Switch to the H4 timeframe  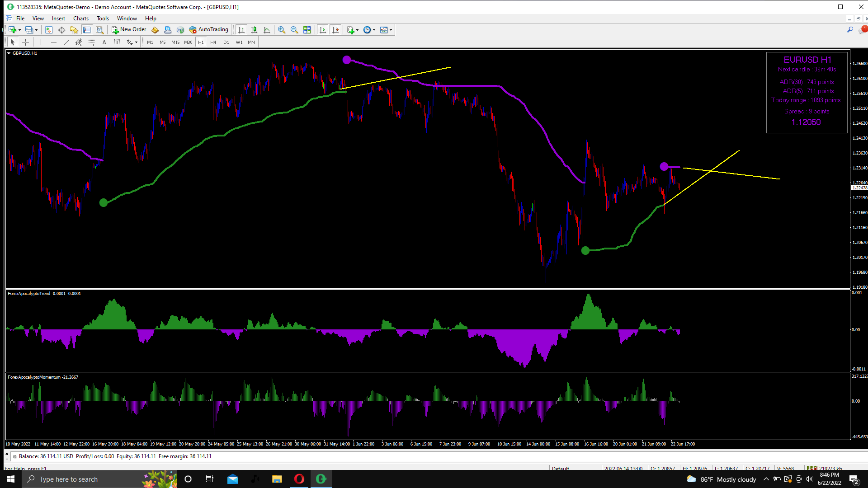click(x=213, y=42)
